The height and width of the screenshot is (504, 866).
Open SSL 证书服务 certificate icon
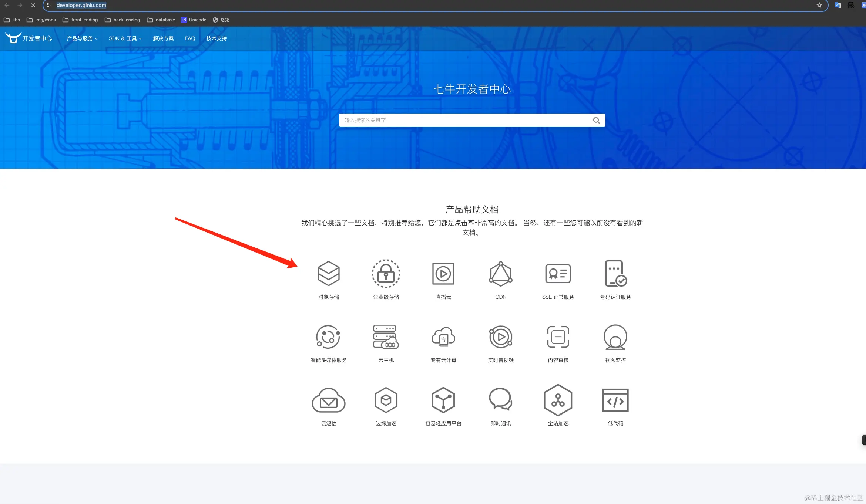tap(558, 274)
